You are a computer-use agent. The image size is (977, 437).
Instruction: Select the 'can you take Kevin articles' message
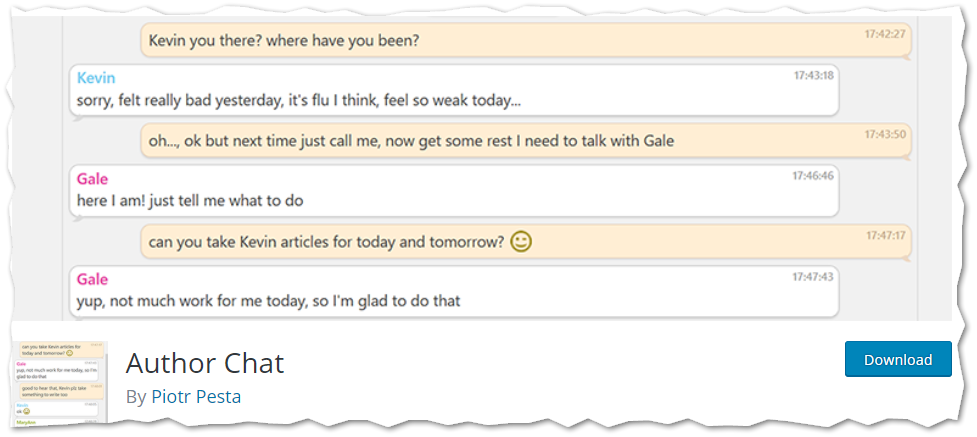[526, 242]
